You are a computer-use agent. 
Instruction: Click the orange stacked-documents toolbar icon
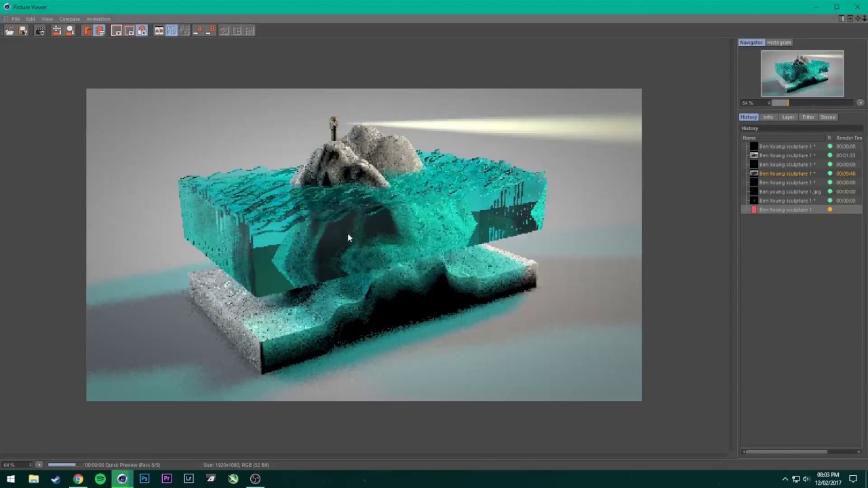[87, 30]
